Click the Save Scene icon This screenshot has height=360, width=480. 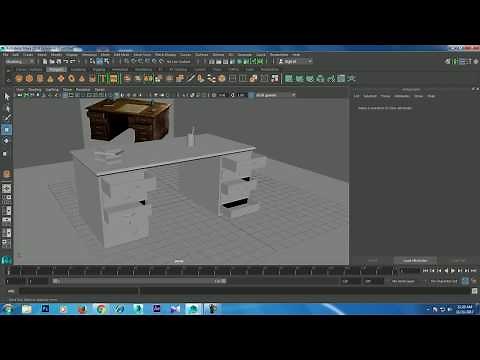point(59,61)
